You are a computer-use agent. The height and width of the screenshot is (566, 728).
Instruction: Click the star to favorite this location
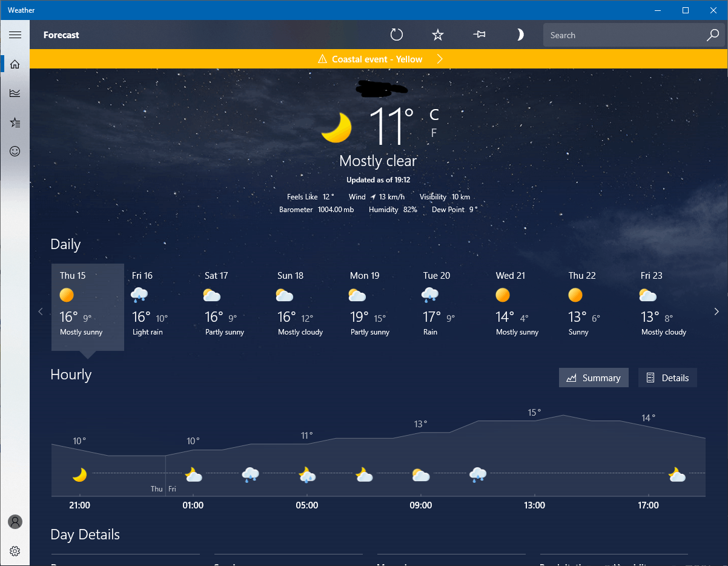click(x=438, y=35)
